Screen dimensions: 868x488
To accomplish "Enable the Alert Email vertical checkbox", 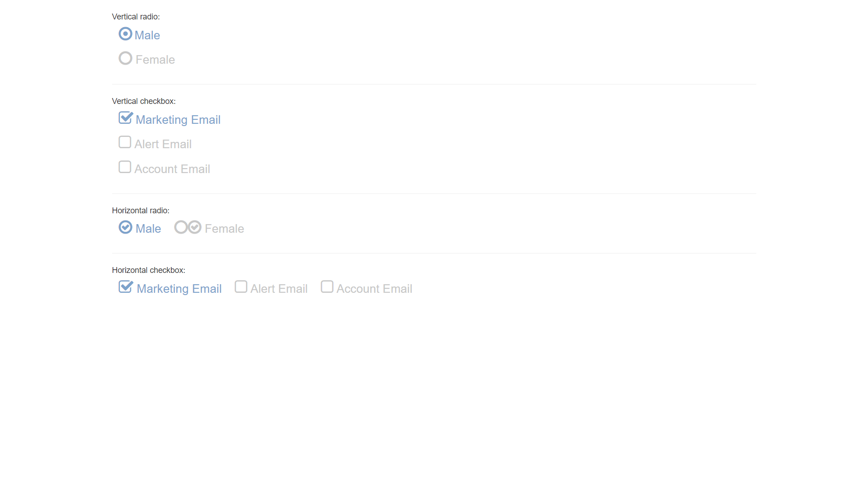I will pos(125,143).
